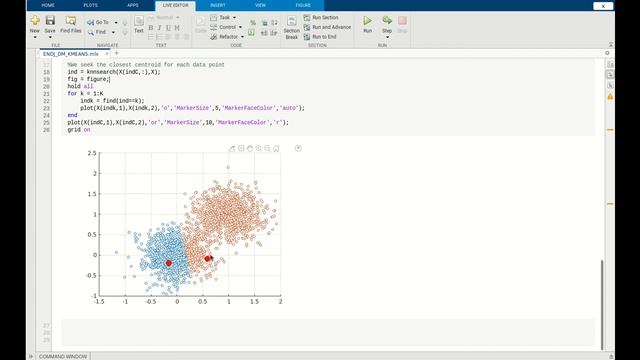Restore the figure view home icon
The image size is (640, 360).
click(x=276, y=149)
